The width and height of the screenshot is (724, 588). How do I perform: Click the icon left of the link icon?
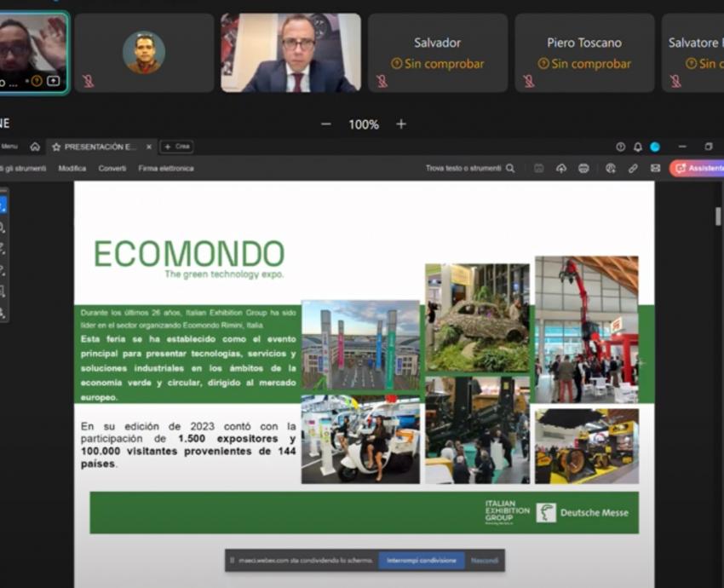tap(611, 168)
